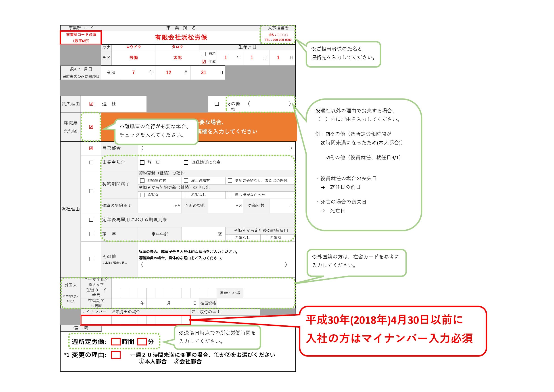Image resolution: width=554 pixels, height=392 pixels.
Task: Check the その他 loss reason checkbox
Action: (x=217, y=104)
